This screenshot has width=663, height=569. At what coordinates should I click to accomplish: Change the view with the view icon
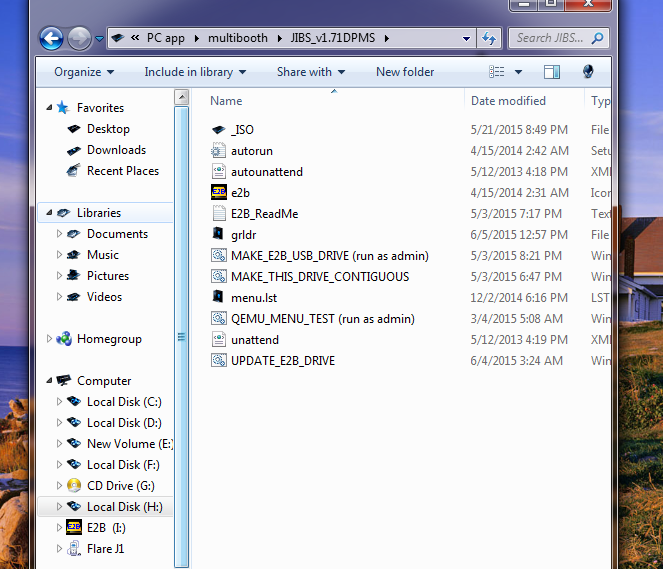click(496, 72)
